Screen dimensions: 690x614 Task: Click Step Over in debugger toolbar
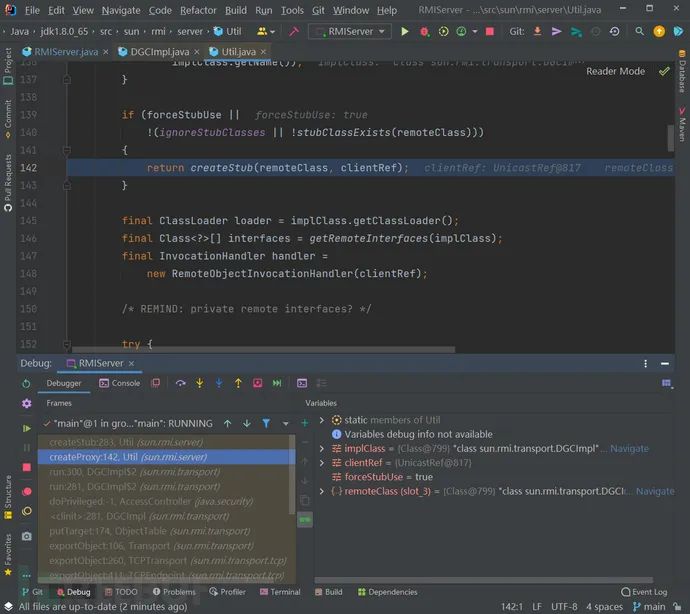coord(180,383)
